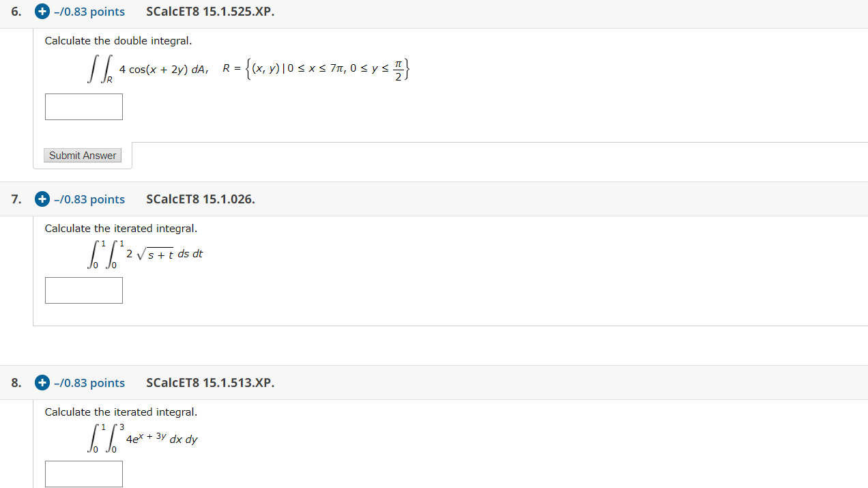
Task: Click the plus icon for problem 15.1.513.XP
Action: pos(42,382)
